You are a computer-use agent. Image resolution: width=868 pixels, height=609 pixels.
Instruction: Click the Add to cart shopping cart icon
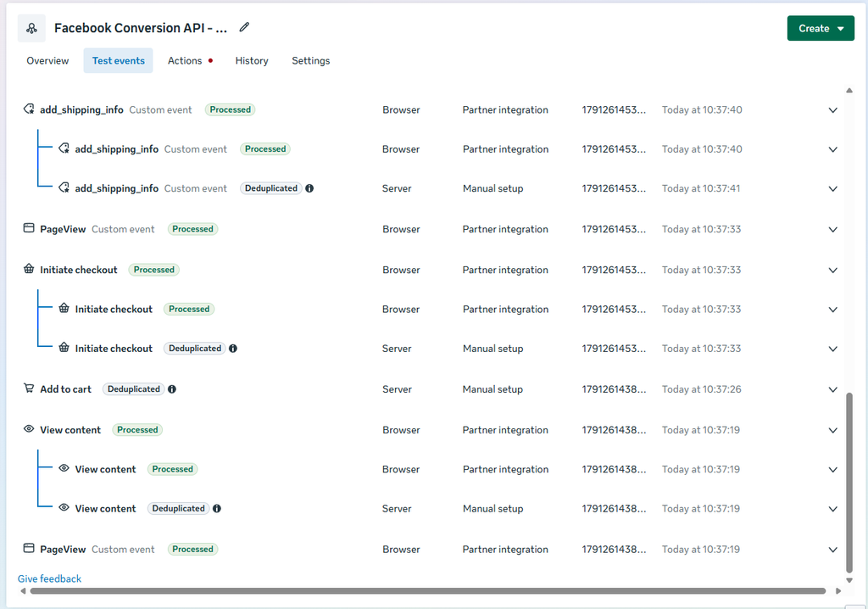pyautogui.click(x=29, y=388)
